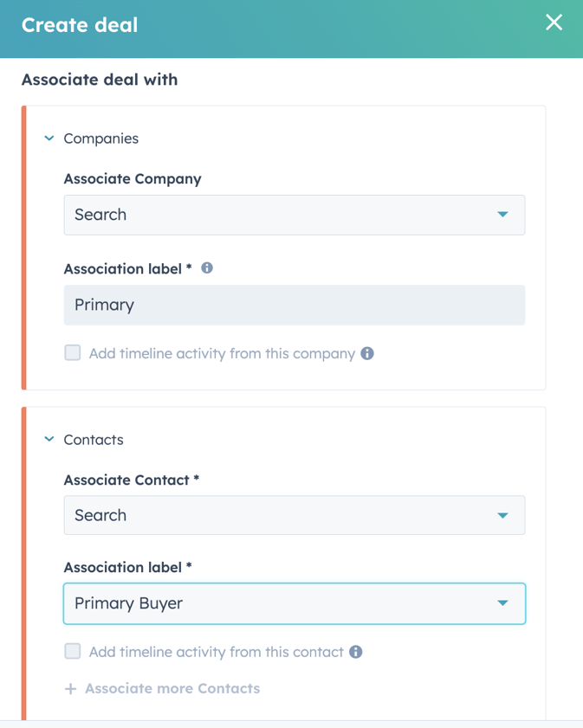Screen dimensions: 583x728
Task: Click info icon next to company timeline activity
Action: 367,353
